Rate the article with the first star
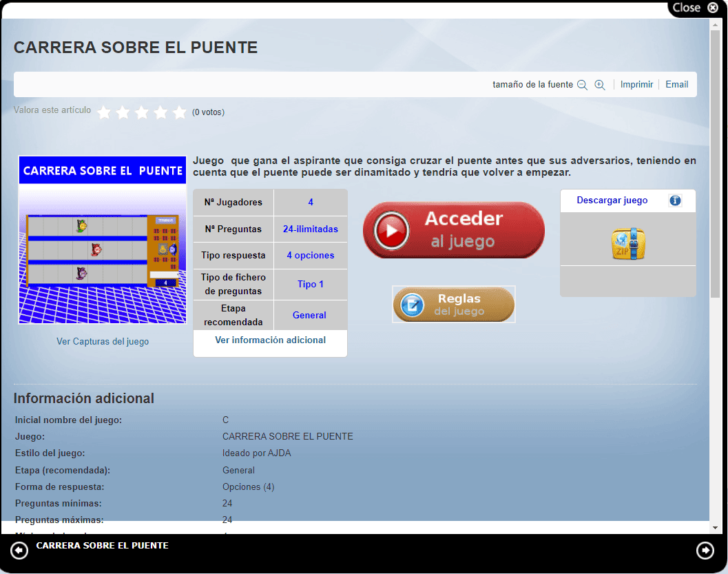 click(104, 112)
